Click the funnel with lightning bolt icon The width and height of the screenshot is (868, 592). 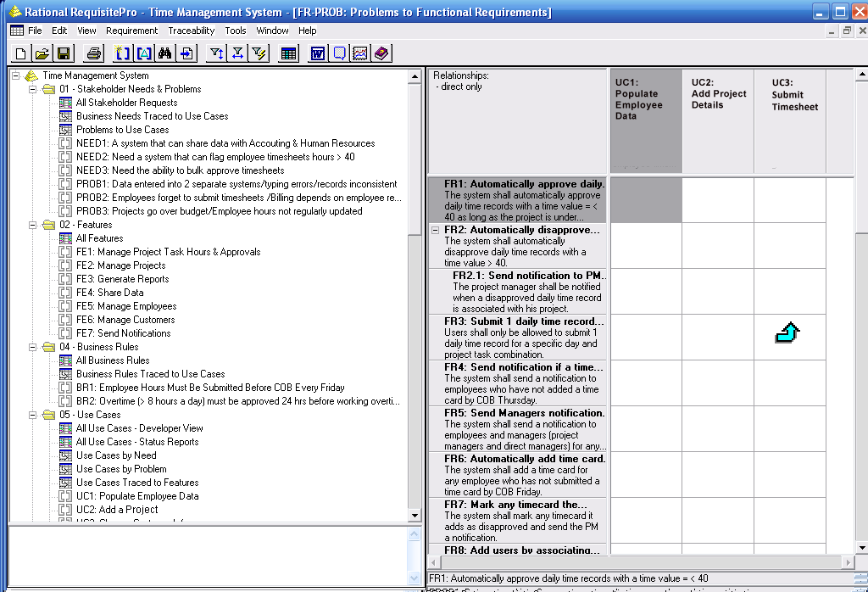click(259, 53)
